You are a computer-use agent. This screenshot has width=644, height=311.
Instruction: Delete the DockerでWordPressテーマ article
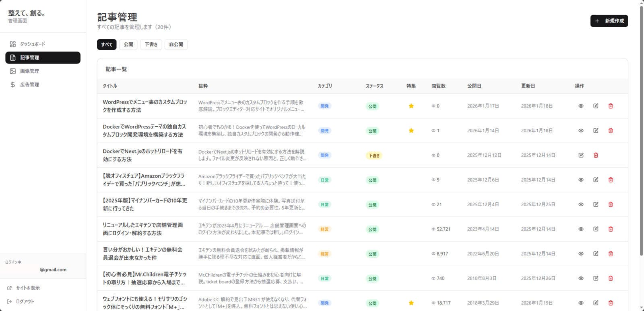tap(611, 131)
